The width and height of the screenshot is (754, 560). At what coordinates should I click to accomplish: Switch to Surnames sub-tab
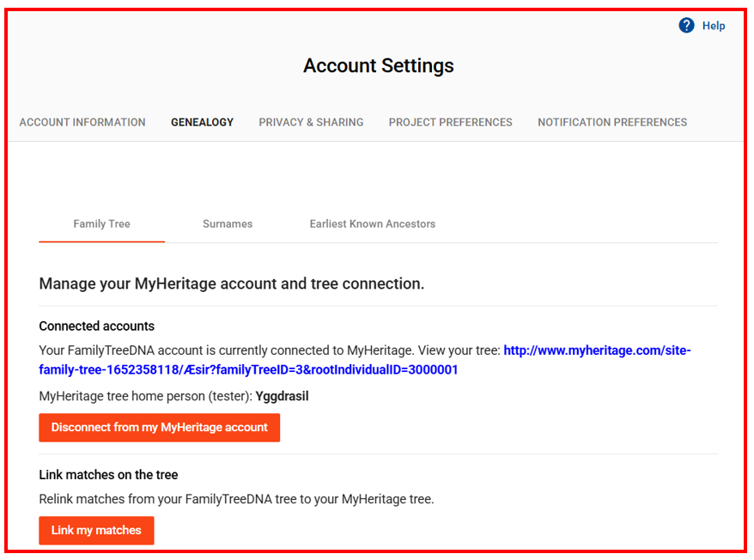228,223
